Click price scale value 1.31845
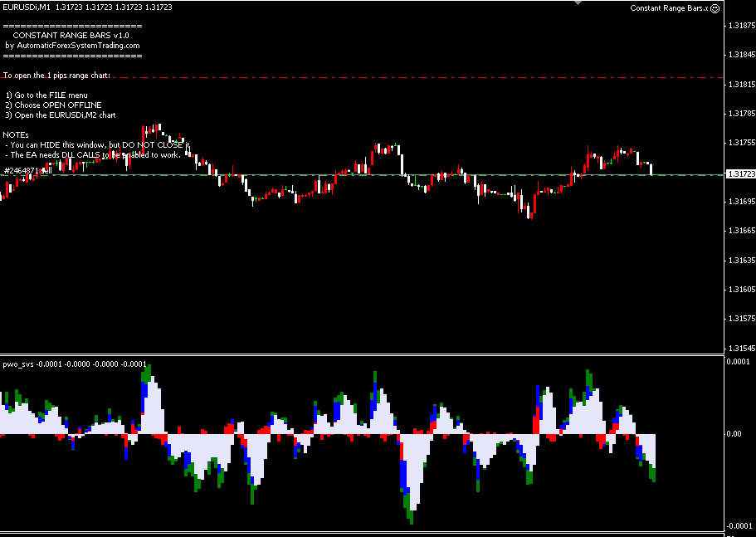This screenshot has width=756, height=537. pyautogui.click(x=742, y=55)
